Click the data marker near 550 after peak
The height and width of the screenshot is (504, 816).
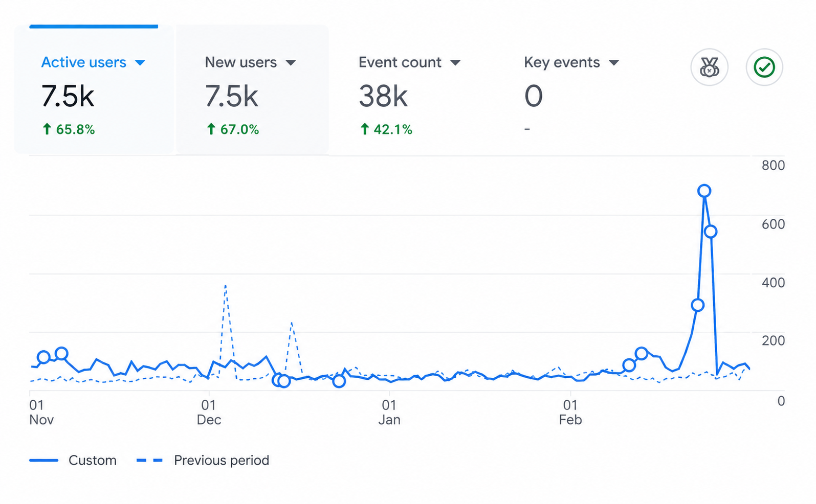coord(710,232)
